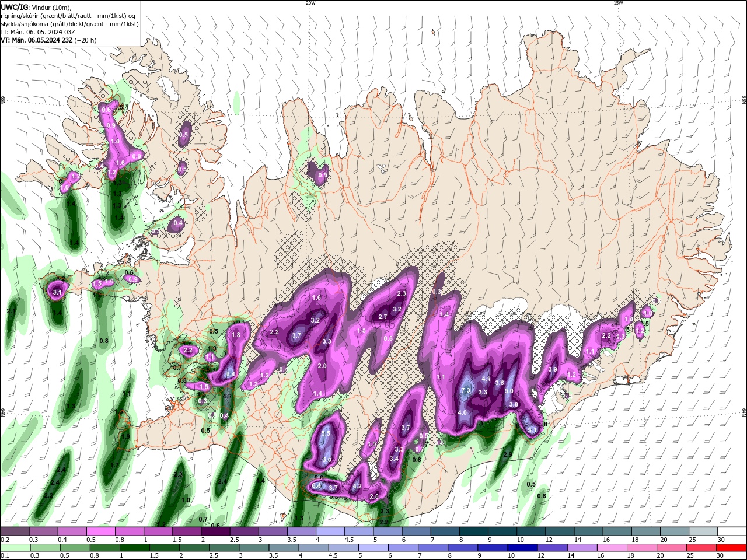Screen dimensions: 747x560
Task: Click the '4.0' value on the map
Action: coord(462,412)
